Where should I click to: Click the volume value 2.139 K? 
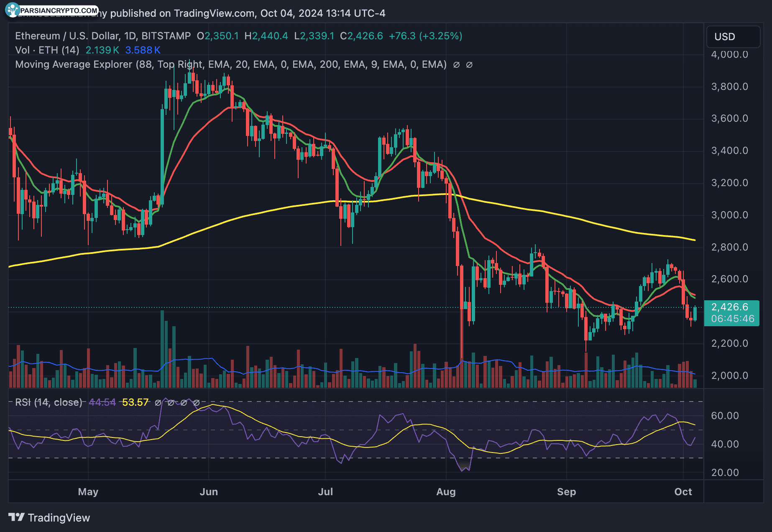[x=102, y=50]
